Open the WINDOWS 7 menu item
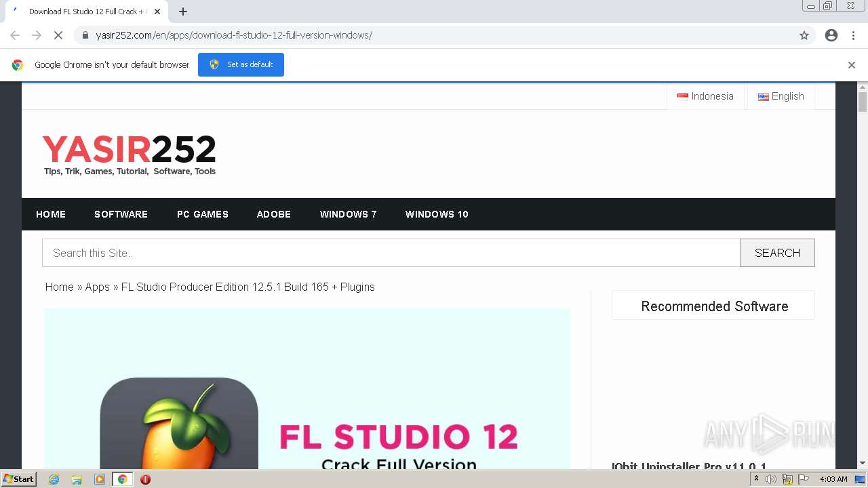Viewport: 868px width, 488px height. 349,214
